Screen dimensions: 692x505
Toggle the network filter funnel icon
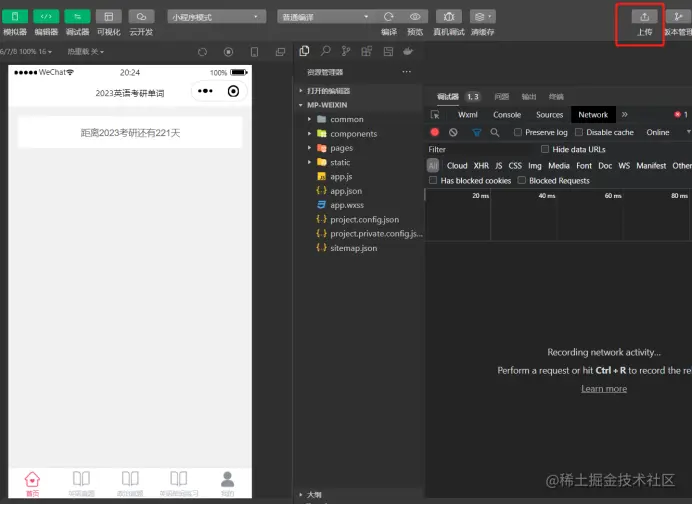point(477,132)
